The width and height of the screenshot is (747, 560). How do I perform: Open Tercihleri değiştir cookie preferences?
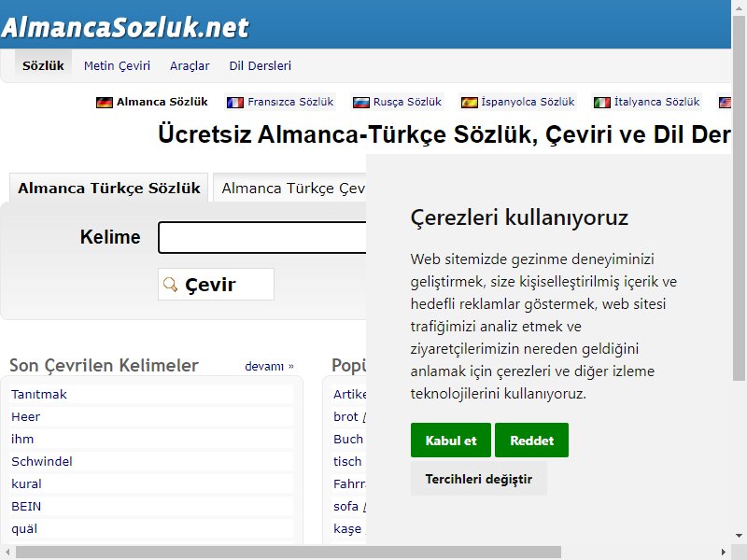tap(479, 479)
